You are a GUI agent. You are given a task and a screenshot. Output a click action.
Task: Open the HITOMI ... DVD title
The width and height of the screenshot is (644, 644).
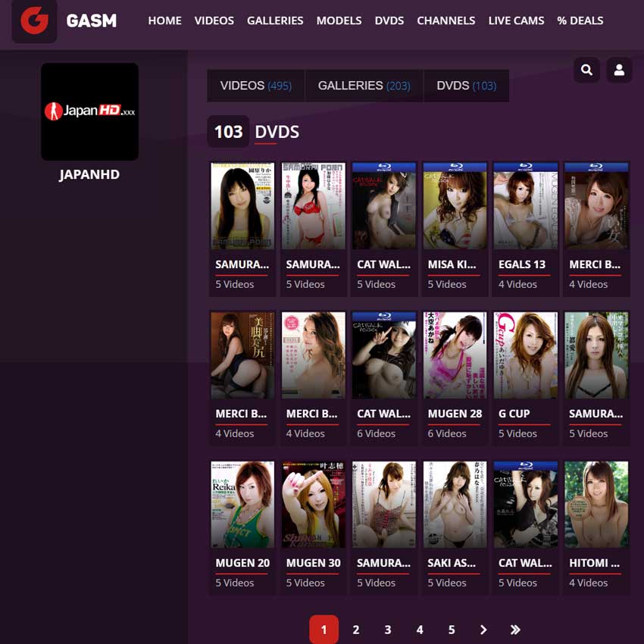594,563
